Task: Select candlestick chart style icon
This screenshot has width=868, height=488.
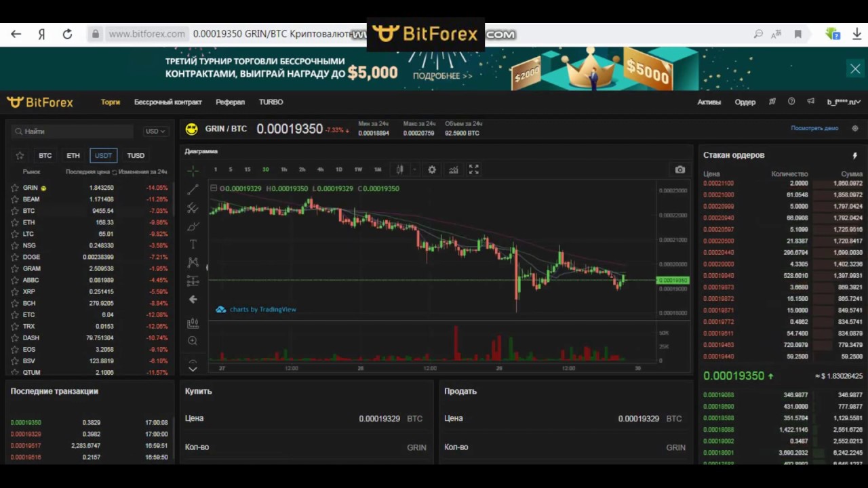Action: pyautogui.click(x=400, y=169)
